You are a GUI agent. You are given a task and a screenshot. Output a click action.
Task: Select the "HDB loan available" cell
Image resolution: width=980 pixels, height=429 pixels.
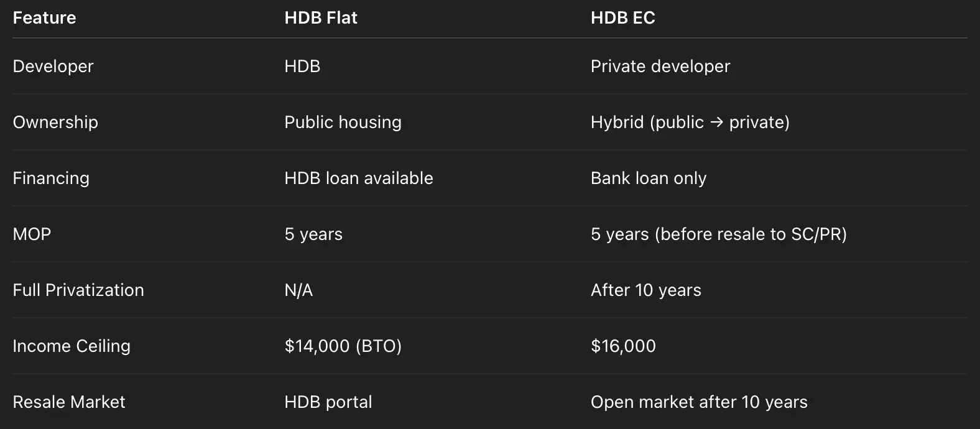click(358, 178)
